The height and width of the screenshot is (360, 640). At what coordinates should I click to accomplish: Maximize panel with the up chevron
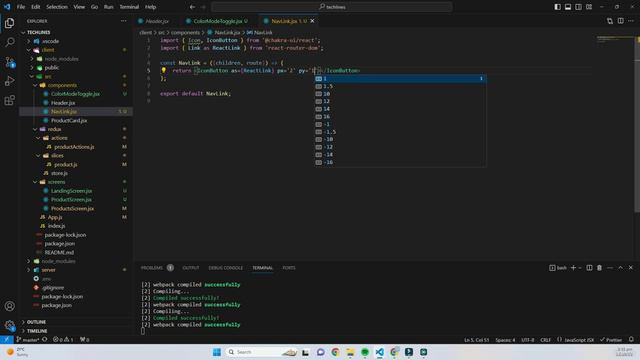pos(620,268)
